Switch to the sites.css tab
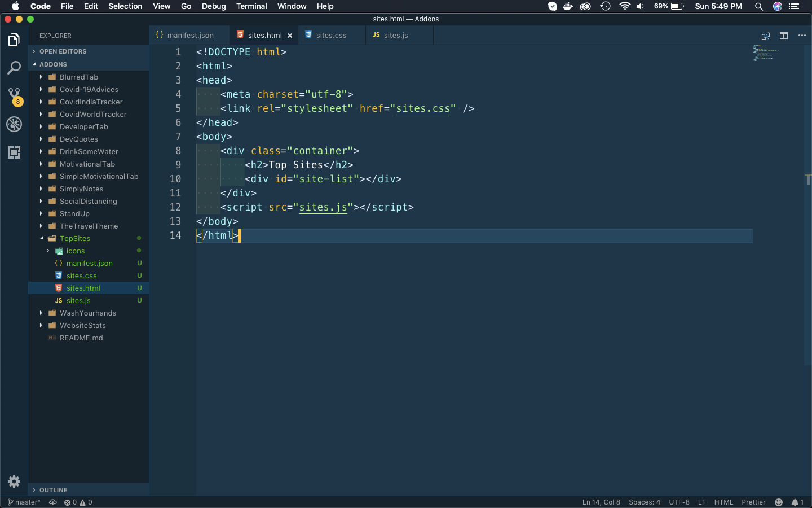Screen dimensions: 812x508 click(331, 35)
